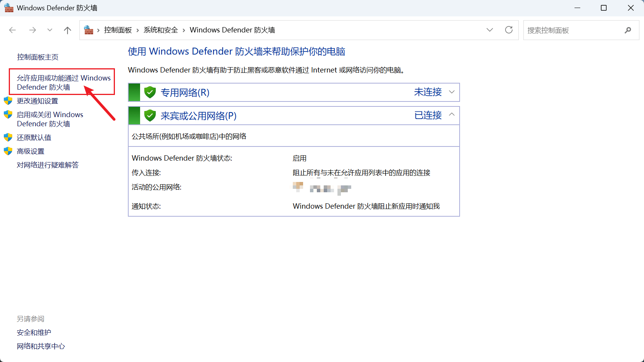Open 启用或关闭 Windows Defender 防火墙 link
Image resolution: width=644 pixels, height=362 pixels.
coord(50,119)
